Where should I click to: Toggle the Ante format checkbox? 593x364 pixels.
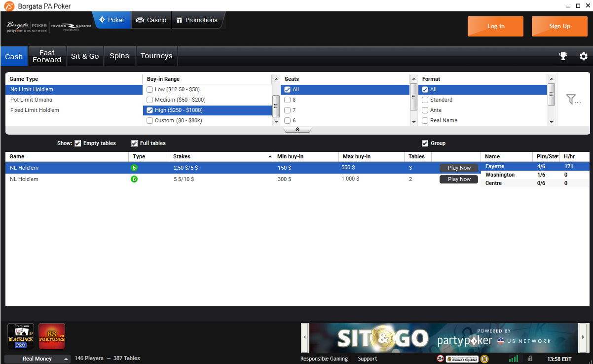[x=425, y=110]
